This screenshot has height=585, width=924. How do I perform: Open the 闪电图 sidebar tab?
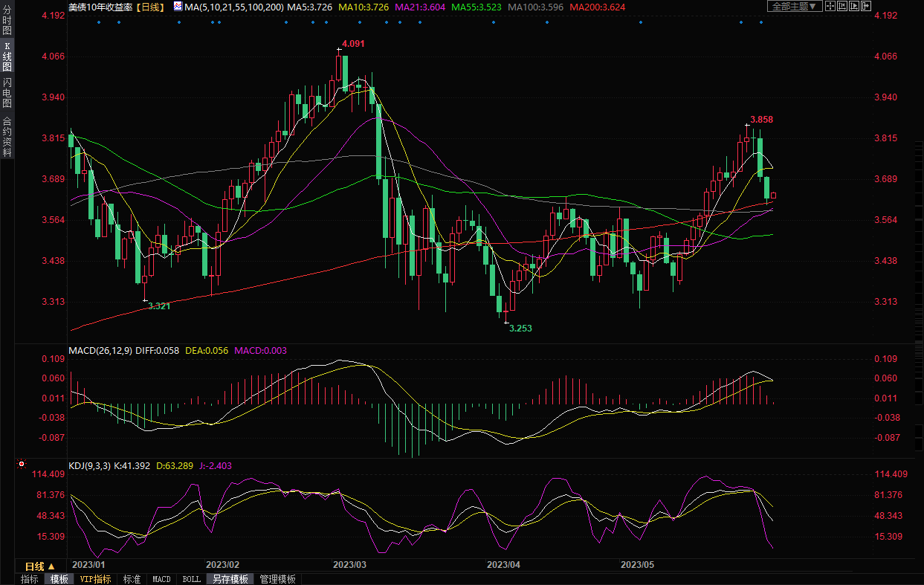[x=7, y=93]
